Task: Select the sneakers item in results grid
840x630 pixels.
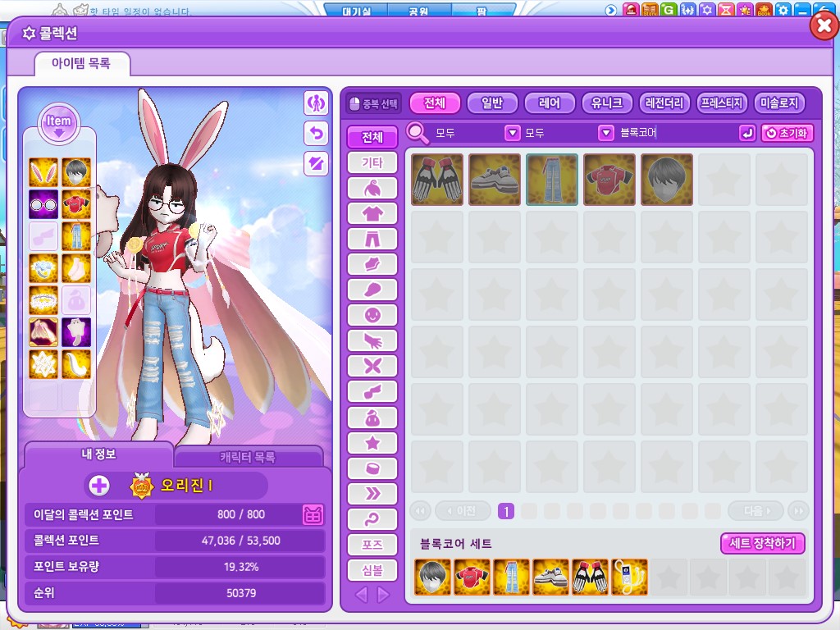Action: [495, 180]
